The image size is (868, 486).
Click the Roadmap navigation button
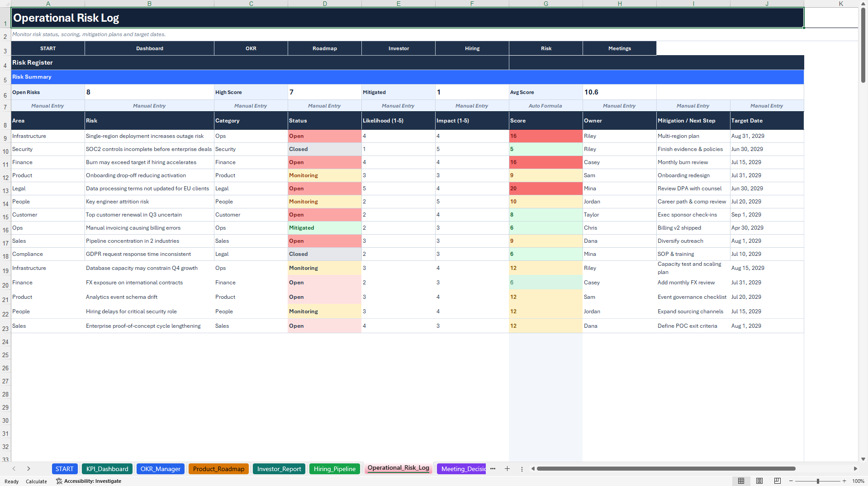point(325,48)
